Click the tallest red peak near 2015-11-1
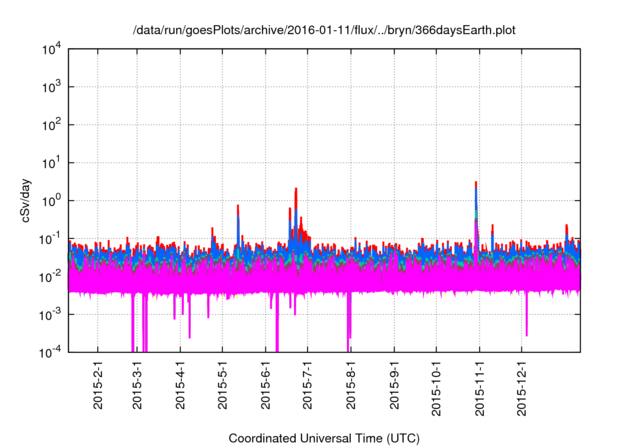Image resolution: width=640 pixels, height=448 pixels. click(x=476, y=184)
